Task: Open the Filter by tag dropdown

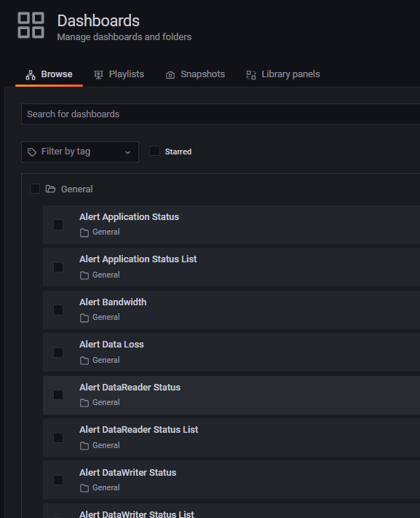Action: pyautogui.click(x=80, y=152)
